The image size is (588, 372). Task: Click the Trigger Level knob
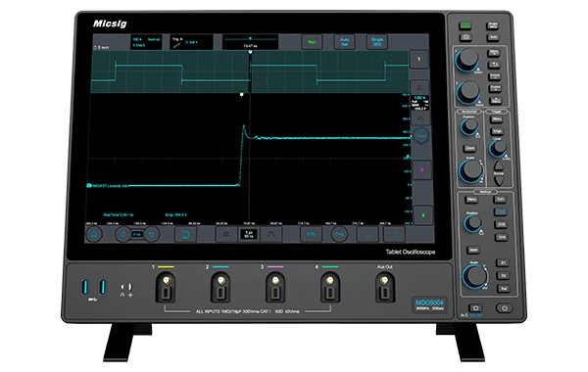click(498, 149)
